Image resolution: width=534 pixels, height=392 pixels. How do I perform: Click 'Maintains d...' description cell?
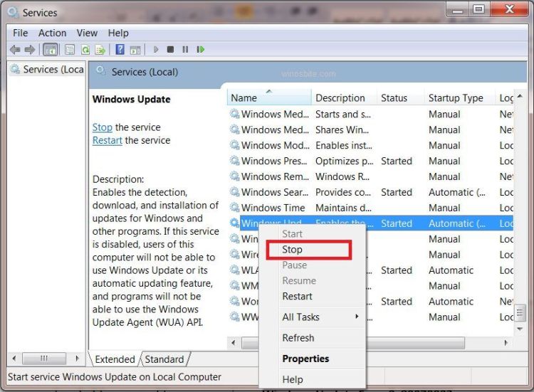pyautogui.click(x=344, y=208)
